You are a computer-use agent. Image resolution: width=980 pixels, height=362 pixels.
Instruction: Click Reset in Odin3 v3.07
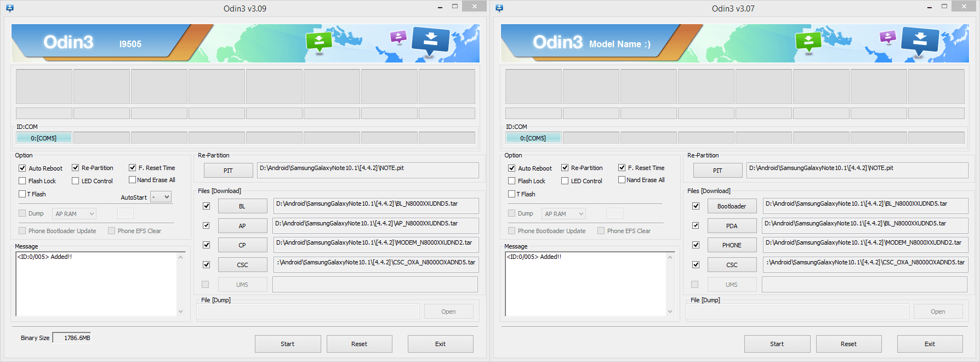849,344
